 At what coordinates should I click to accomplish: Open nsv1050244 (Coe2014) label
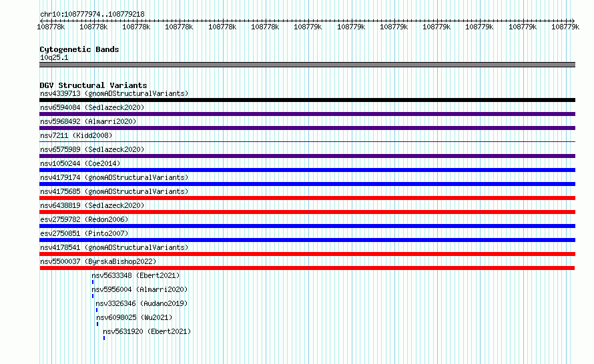click(80, 163)
